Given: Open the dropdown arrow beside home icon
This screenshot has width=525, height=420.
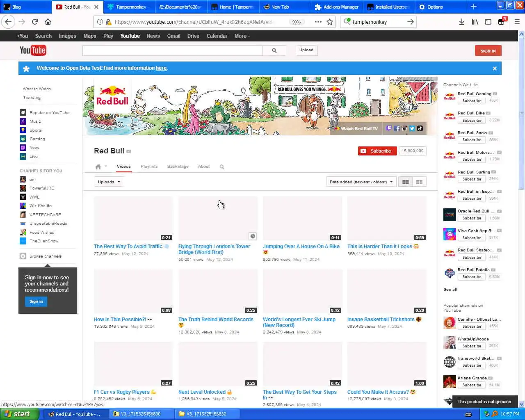Looking at the screenshot, I should (x=106, y=167).
